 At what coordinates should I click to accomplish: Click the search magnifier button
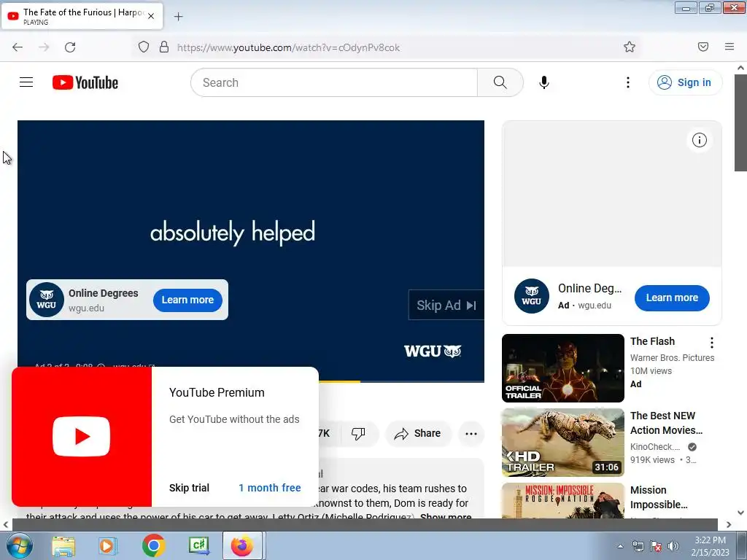point(500,82)
